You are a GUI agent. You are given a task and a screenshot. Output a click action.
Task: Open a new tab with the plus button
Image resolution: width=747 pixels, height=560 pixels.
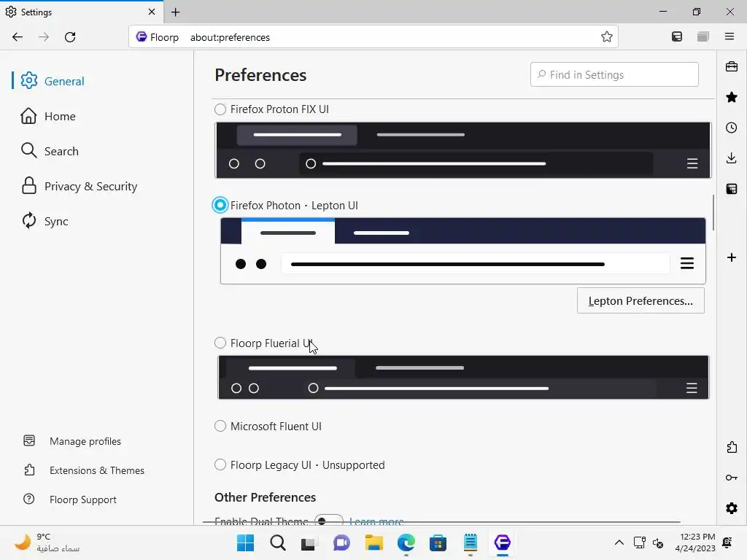(175, 12)
